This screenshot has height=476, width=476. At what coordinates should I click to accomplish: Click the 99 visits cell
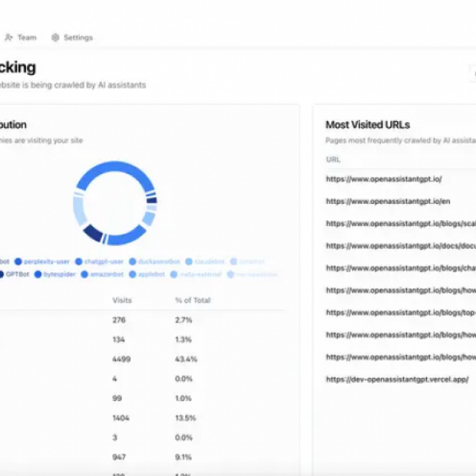click(118, 399)
